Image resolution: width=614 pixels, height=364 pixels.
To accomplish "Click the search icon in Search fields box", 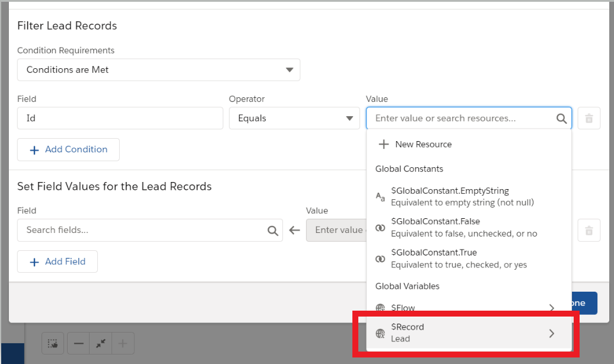I will click(273, 230).
